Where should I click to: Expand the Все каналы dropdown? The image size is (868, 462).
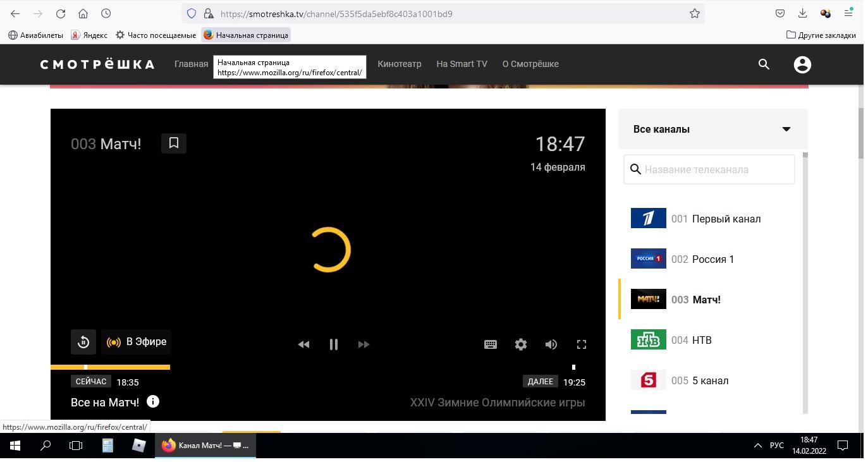[x=712, y=129]
